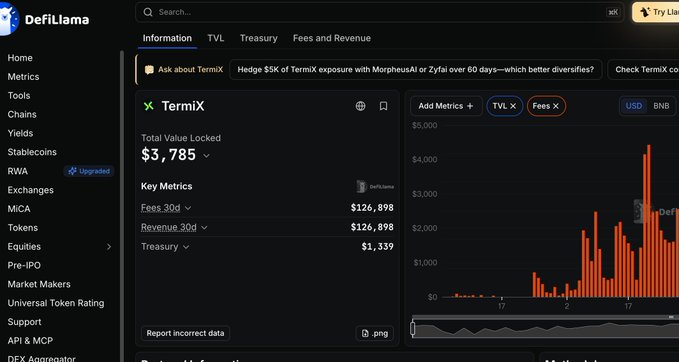Open RWA in the sidebar
The height and width of the screenshot is (362, 679).
18,171
